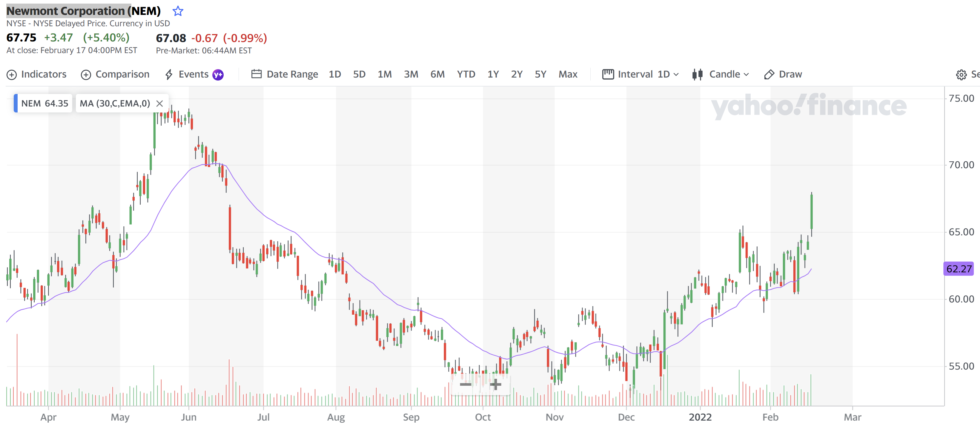Click the purple 62.27 moving average price tag
980x434 pixels.
coord(959,269)
